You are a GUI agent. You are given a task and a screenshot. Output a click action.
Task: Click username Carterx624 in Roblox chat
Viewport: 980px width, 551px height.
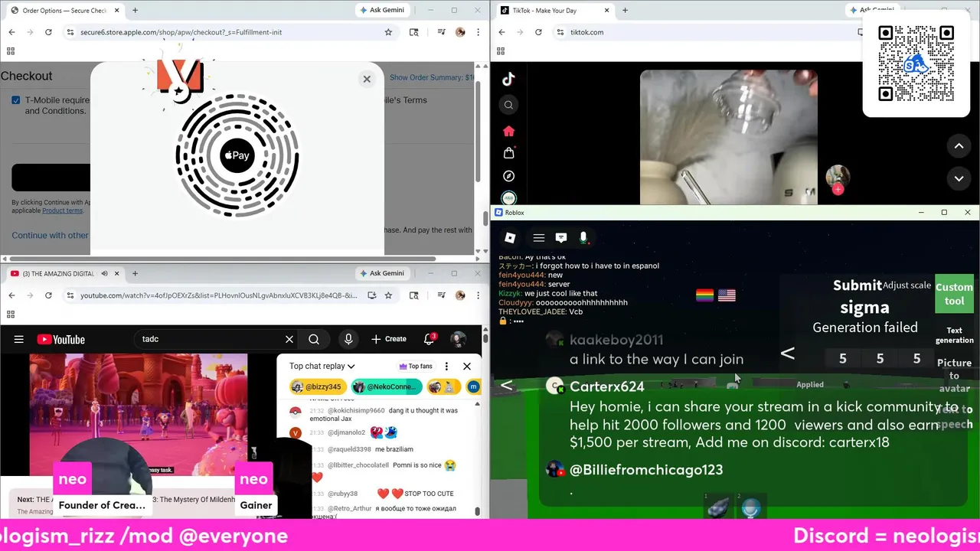coord(607,386)
